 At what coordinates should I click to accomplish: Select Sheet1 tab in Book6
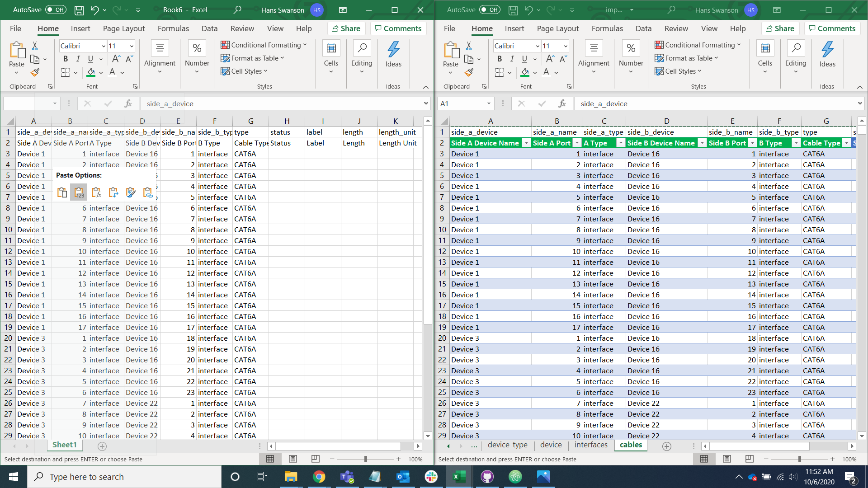tap(65, 445)
